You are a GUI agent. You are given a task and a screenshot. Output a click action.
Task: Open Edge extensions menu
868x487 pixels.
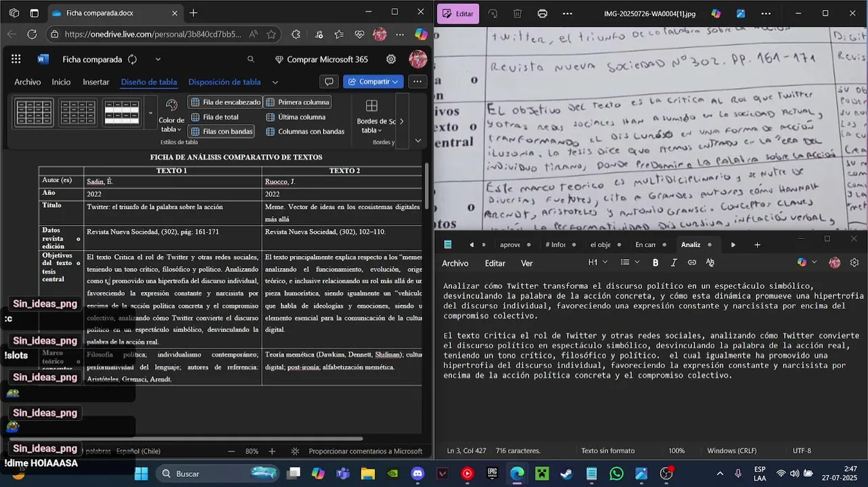point(296,34)
